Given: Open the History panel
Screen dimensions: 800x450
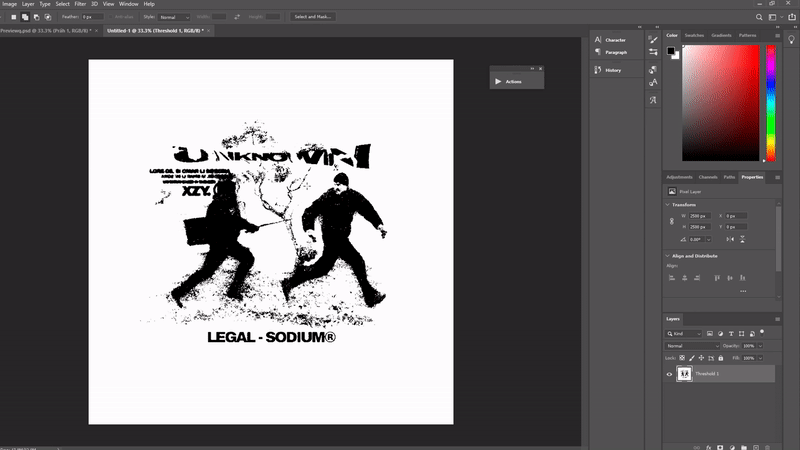Looking at the screenshot, I should coord(598,70).
